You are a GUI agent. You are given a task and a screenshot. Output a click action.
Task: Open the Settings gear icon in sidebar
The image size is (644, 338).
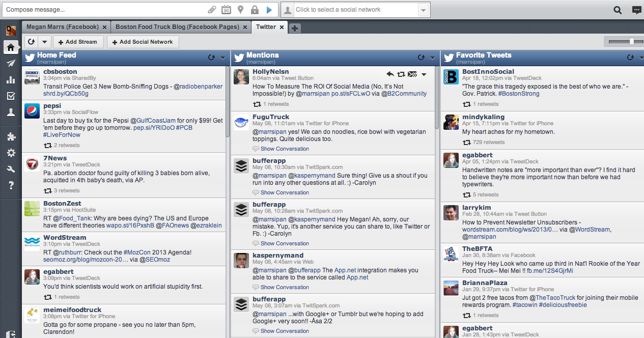tap(11, 153)
